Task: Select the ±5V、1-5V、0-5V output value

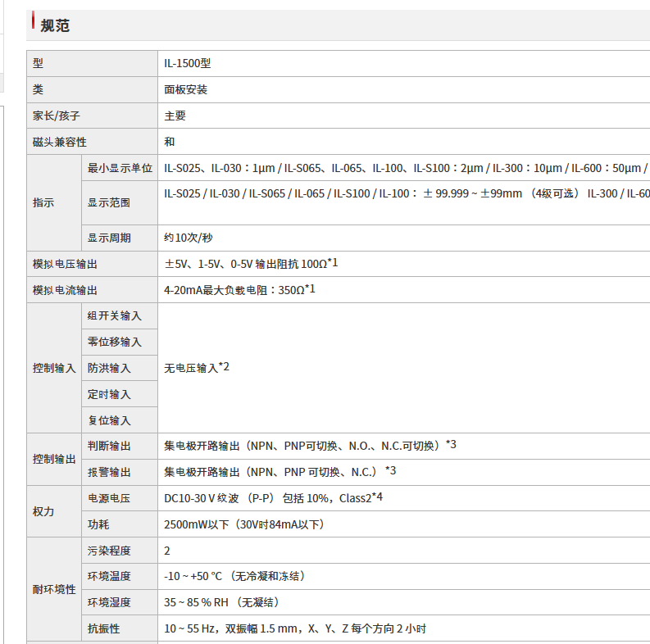Action: pos(251,264)
